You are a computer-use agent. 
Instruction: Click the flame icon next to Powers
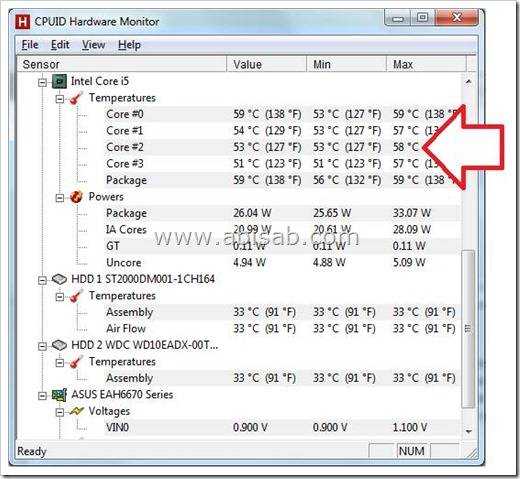tap(76, 197)
